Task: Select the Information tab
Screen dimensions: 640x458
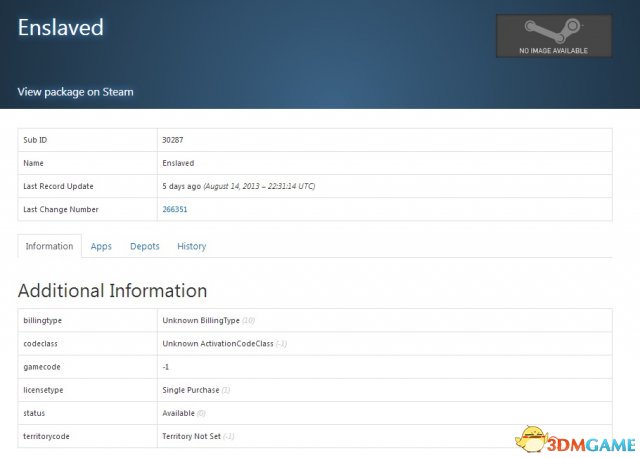Action: [x=49, y=246]
